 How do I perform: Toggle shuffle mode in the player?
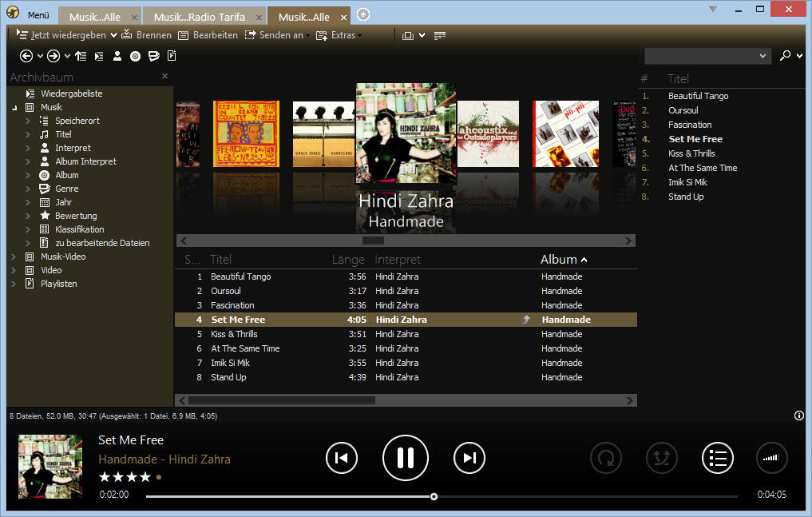pos(662,458)
